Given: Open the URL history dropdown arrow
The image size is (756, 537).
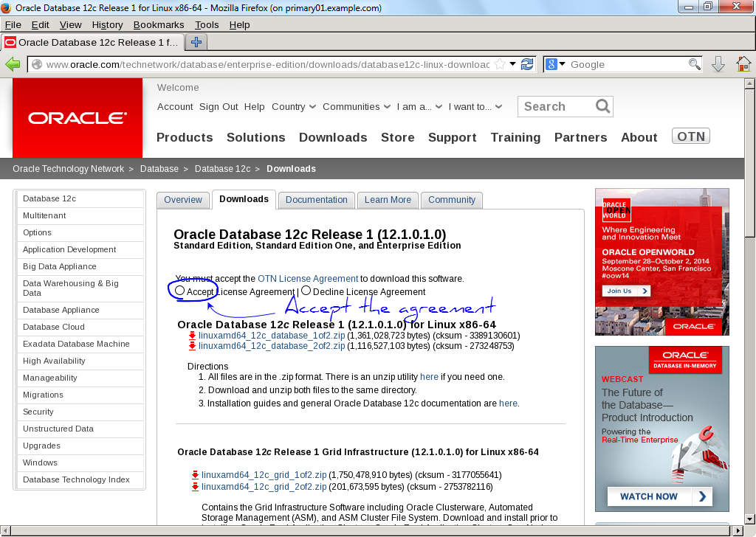Looking at the screenshot, I should [x=513, y=63].
